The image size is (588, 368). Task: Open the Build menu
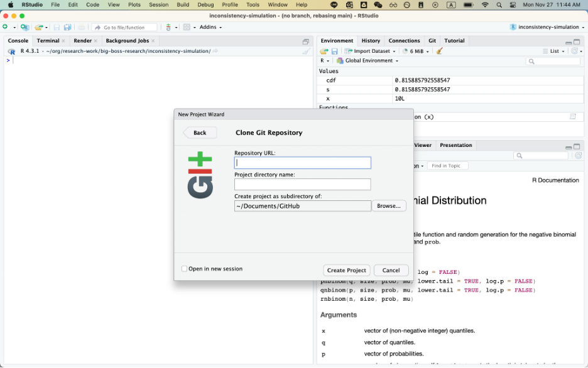pos(183,5)
